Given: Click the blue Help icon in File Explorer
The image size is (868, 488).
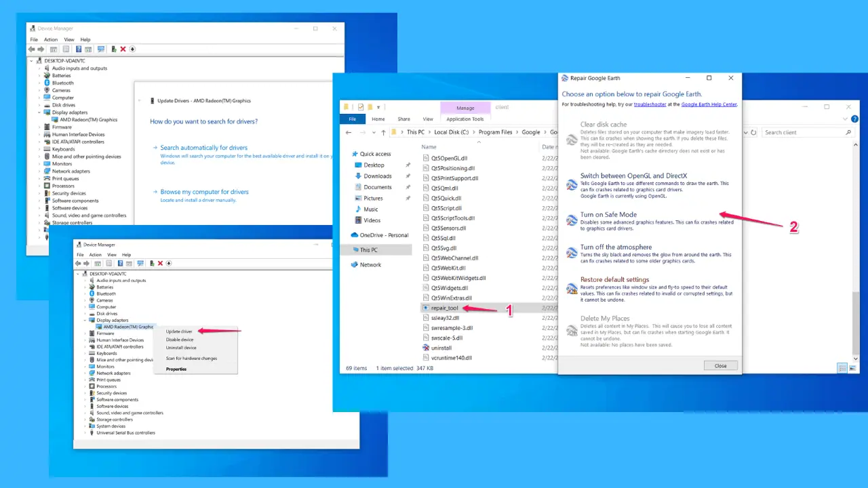Looking at the screenshot, I should point(855,119).
